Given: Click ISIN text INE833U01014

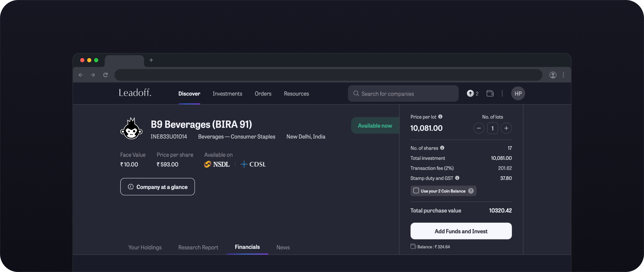Looking at the screenshot, I should (x=169, y=137).
